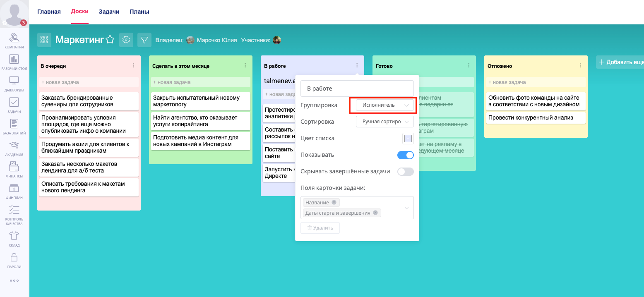The width and height of the screenshot is (644, 297).
Task: Turn off the Показывать toggle
Action: [x=405, y=155]
